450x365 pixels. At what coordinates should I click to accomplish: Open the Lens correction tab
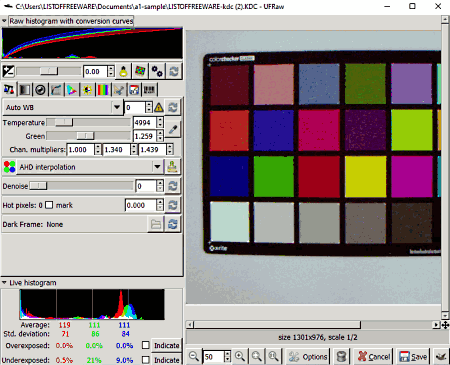[40, 90]
